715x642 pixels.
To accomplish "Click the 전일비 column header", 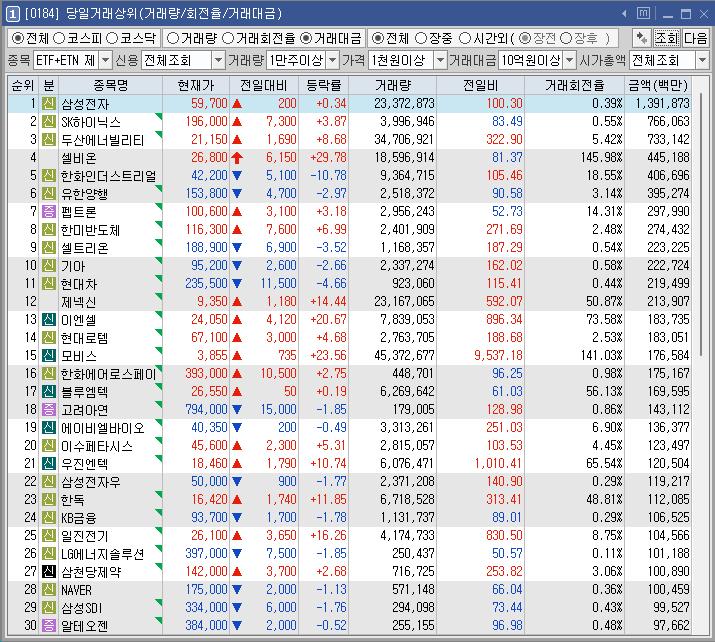I will pos(481,85).
